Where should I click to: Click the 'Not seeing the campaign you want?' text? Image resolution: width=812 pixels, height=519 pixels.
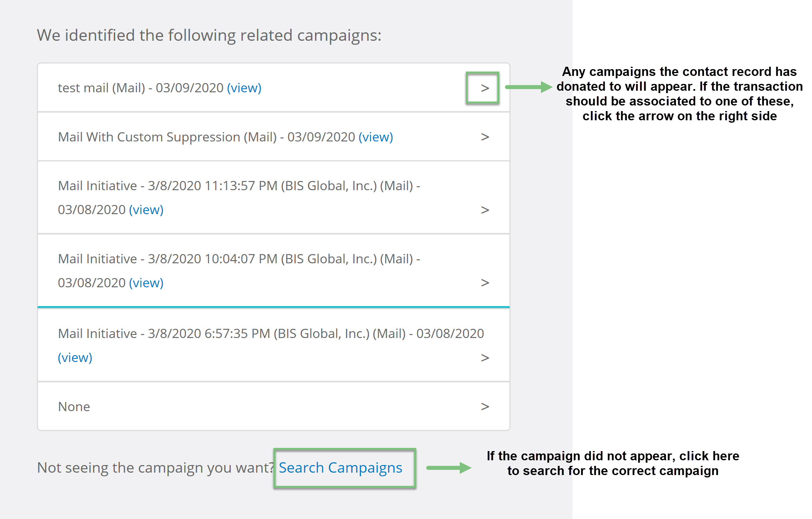tap(156, 468)
